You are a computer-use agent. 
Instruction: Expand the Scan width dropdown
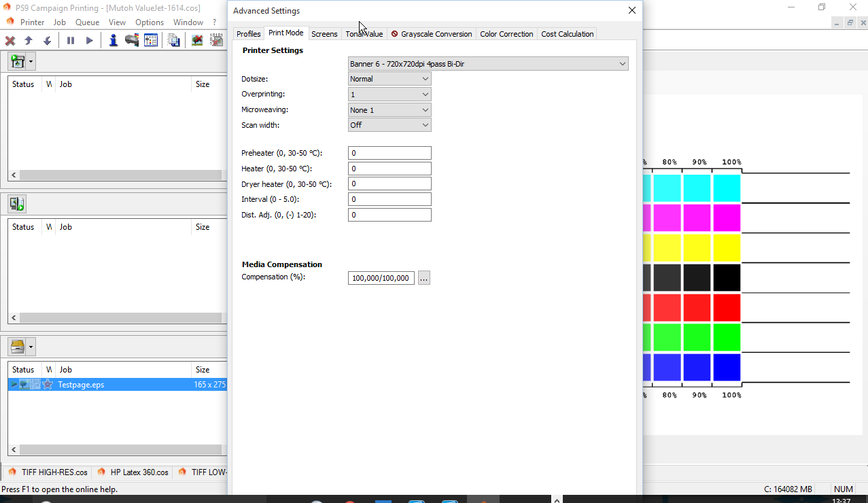point(389,125)
